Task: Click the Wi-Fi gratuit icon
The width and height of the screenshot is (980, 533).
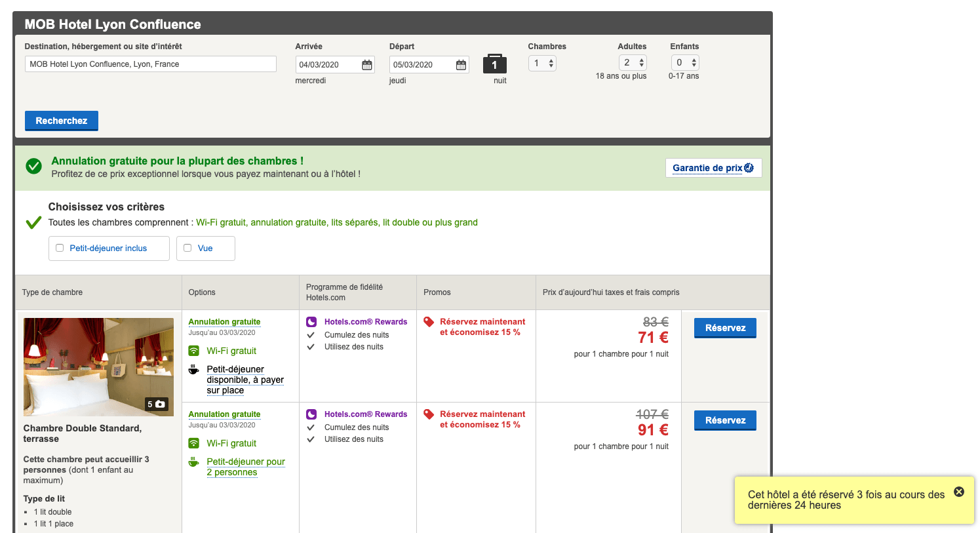Action: pos(193,351)
